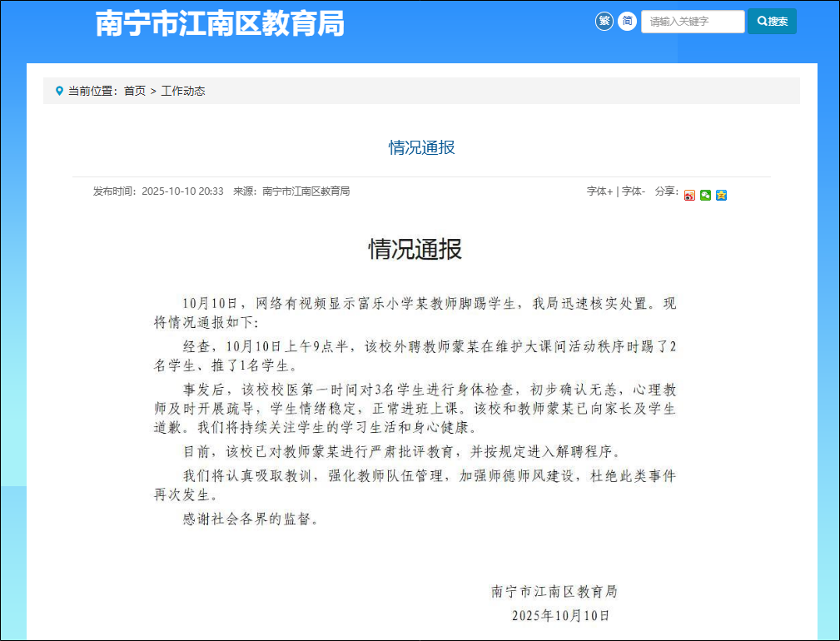Click the 搜索 search button
This screenshot has height=641, width=840.
[772, 22]
